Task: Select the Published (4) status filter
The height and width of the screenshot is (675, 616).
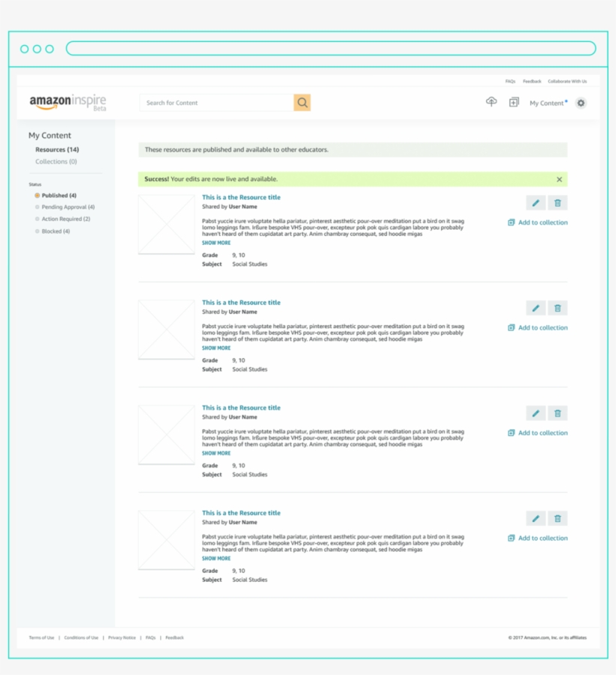Action: [59, 195]
